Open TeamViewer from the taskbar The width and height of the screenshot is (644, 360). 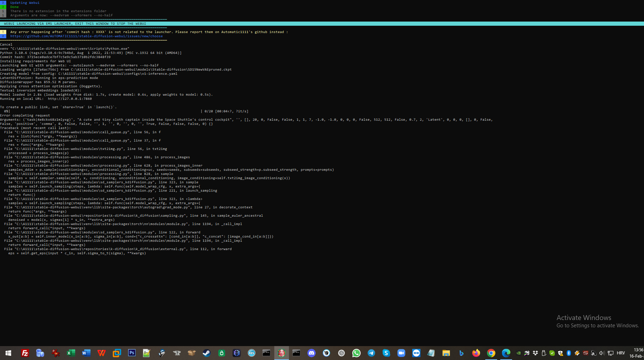(x=416, y=353)
